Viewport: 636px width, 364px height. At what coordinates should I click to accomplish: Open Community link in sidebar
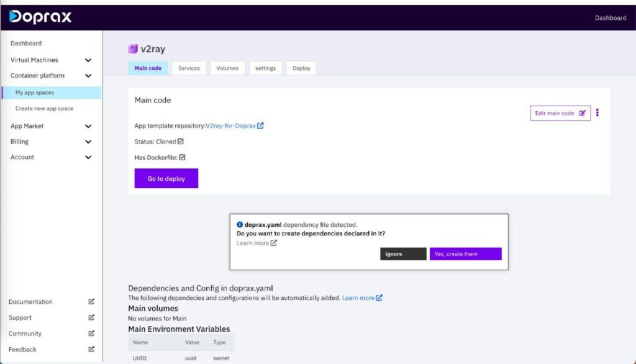coord(25,333)
